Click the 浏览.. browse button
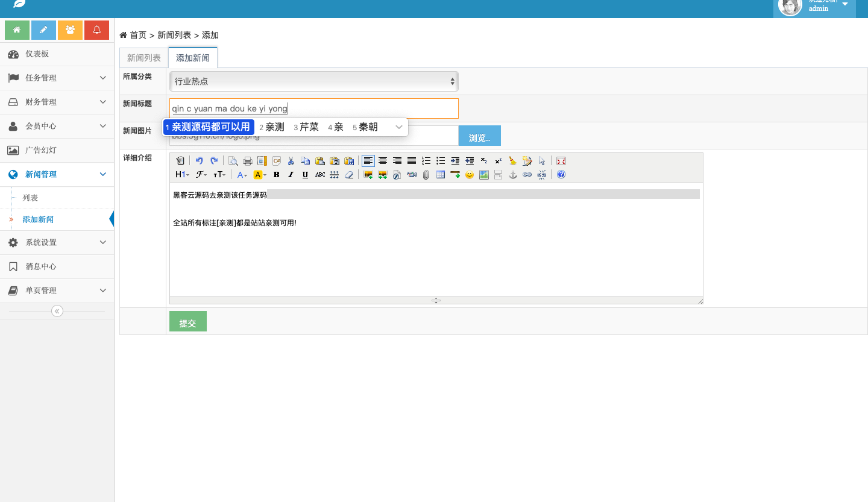868x502 pixels. pyautogui.click(x=479, y=137)
